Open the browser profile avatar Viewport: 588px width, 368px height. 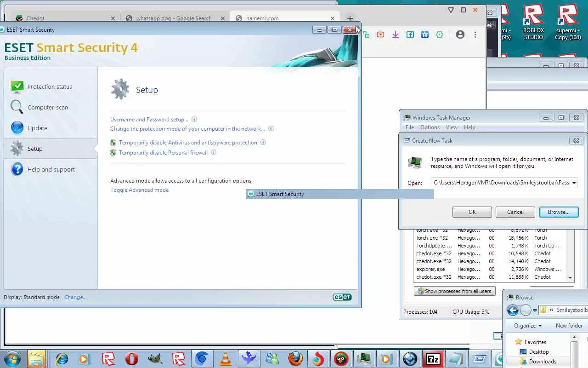pos(460,34)
